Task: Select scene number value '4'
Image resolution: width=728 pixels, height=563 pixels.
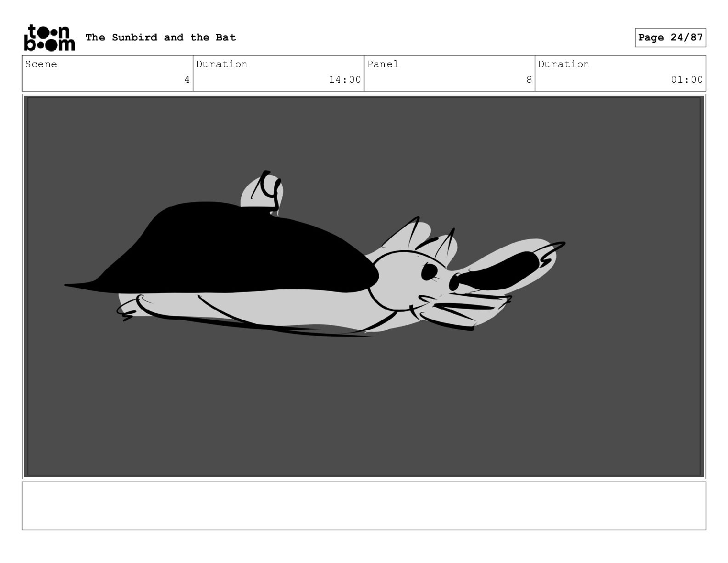Action: (x=187, y=80)
